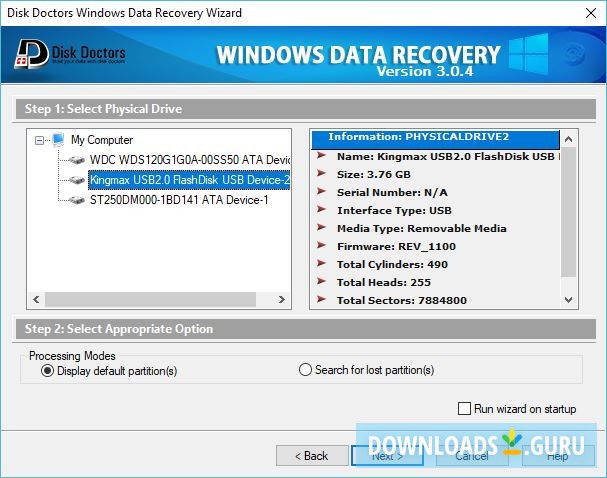607x478 pixels.
Task: Click the WDC WDS120G1G0A drive icon
Action: click(x=76, y=160)
